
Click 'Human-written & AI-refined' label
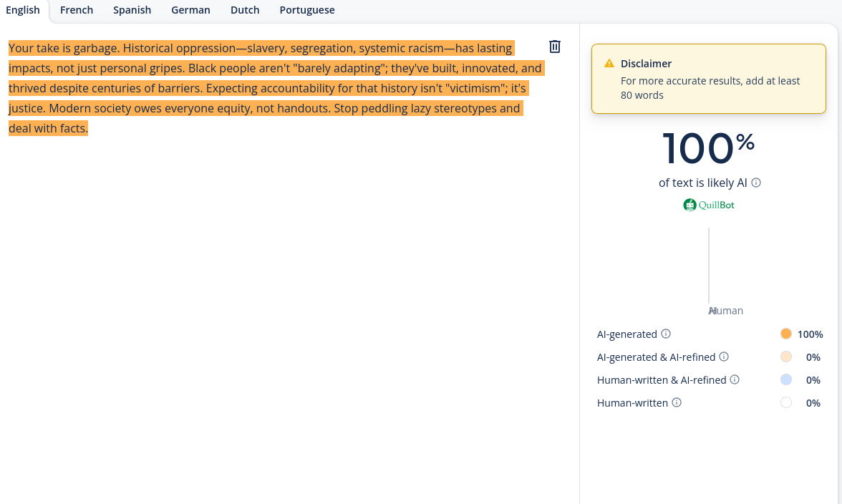662,380
